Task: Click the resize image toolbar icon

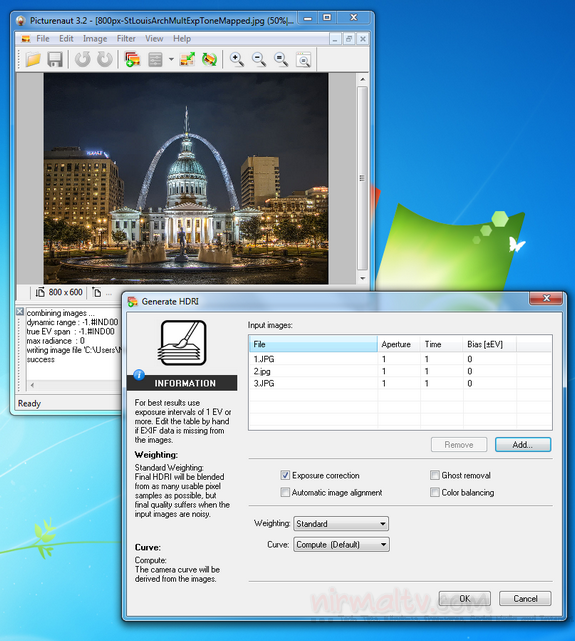Action: click(187, 60)
